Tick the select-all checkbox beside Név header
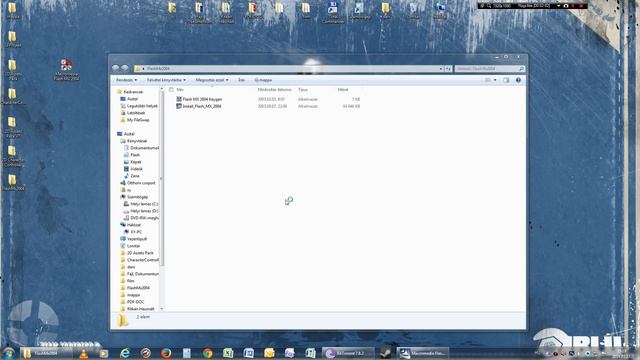Screen dimensions: 640x360 (171, 89)
